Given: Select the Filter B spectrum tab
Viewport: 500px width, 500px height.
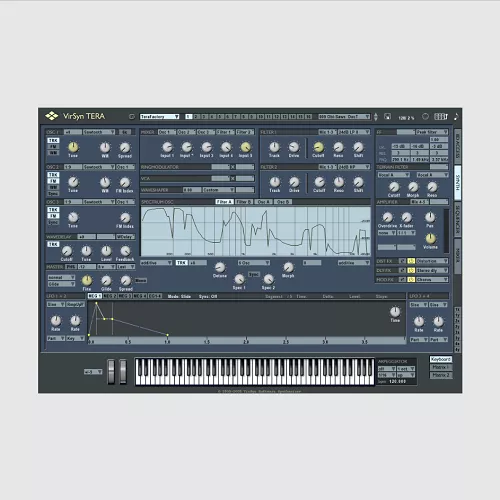Looking at the screenshot, I should click(x=244, y=202).
